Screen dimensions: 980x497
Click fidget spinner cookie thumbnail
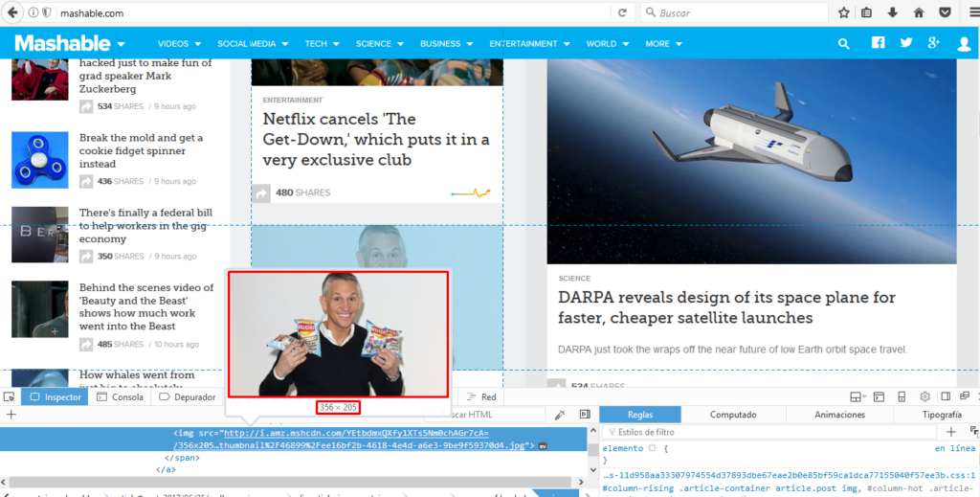[40, 160]
